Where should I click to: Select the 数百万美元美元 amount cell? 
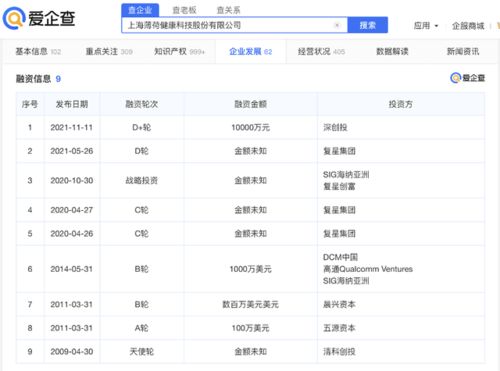250,304
